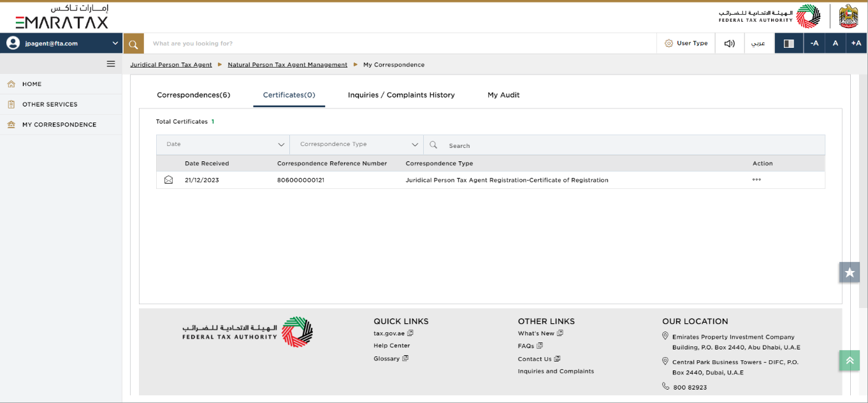Click the favorites star button on right edge

click(x=850, y=272)
